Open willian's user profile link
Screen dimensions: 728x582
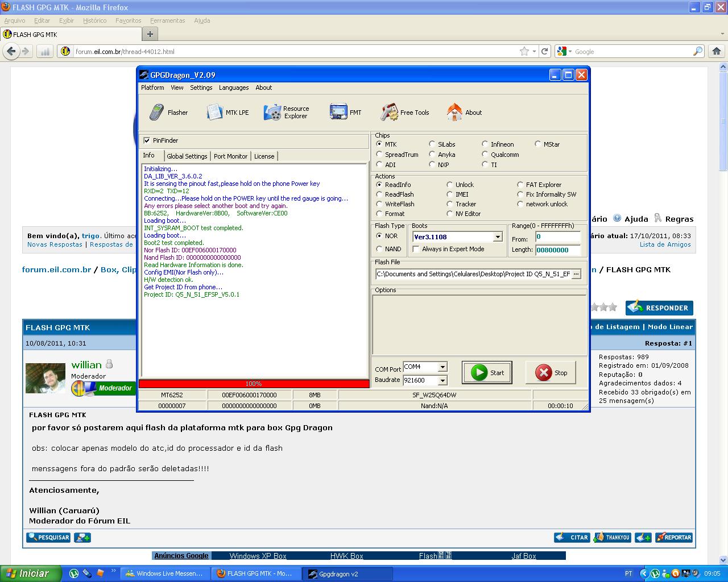[x=86, y=365]
